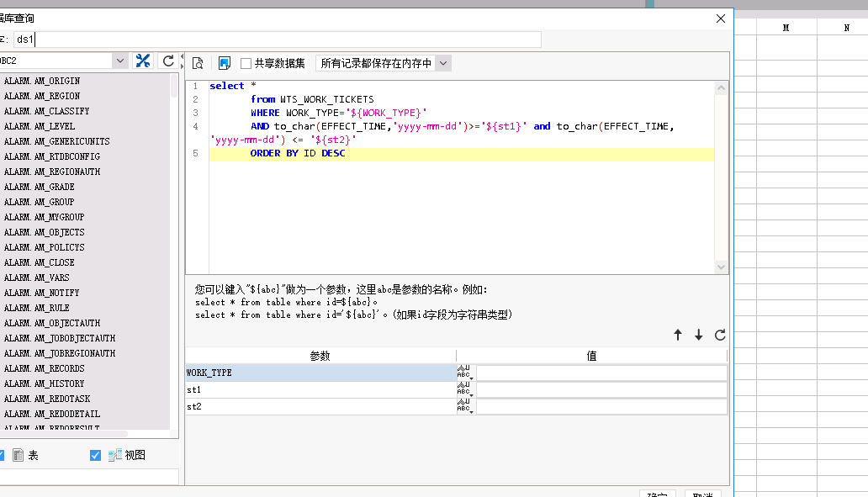
Task: Select the WORK_TYPE parameter row
Action: (x=320, y=373)
